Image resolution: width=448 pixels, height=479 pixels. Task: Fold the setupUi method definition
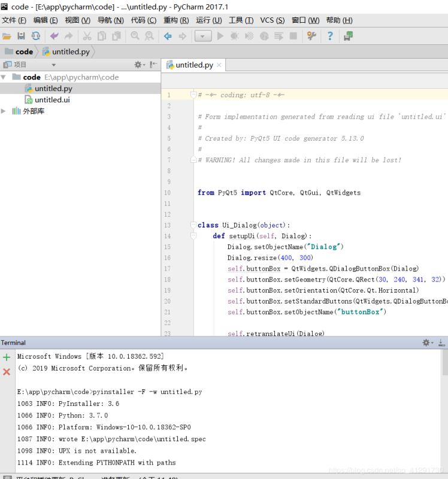pyautogui.click(x=193, y=236)
